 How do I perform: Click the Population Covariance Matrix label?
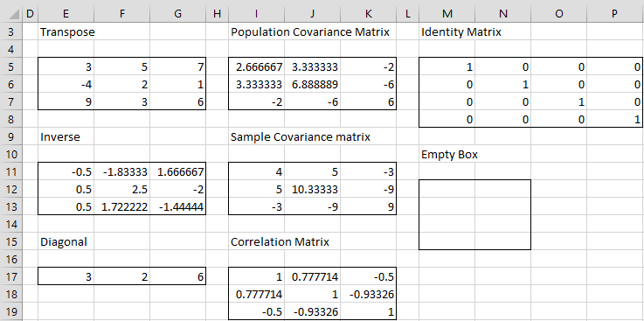pos(310,32)
